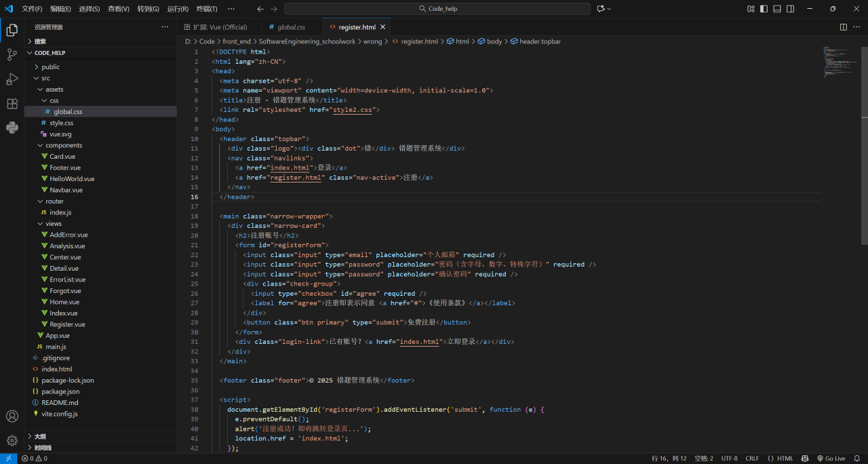Viewport: 868px width, 464px height.
Task: Toggle the secondary side bar
Action: pyautogui.click(x=789, y=9)
